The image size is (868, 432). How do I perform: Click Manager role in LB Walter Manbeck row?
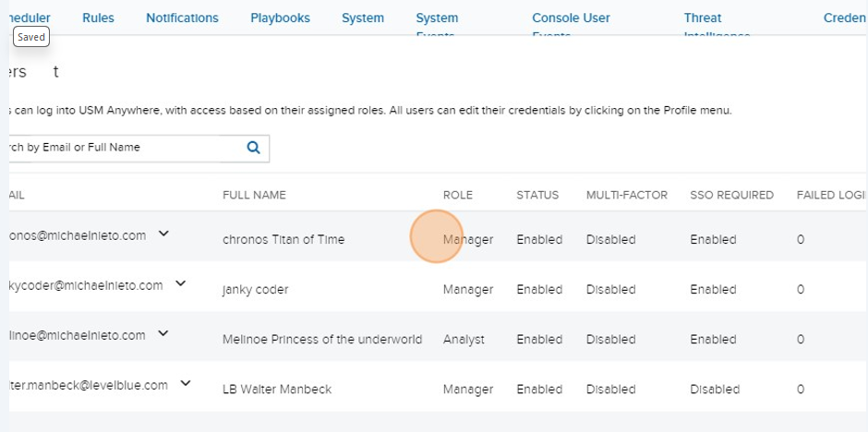[x=468, y=389]
